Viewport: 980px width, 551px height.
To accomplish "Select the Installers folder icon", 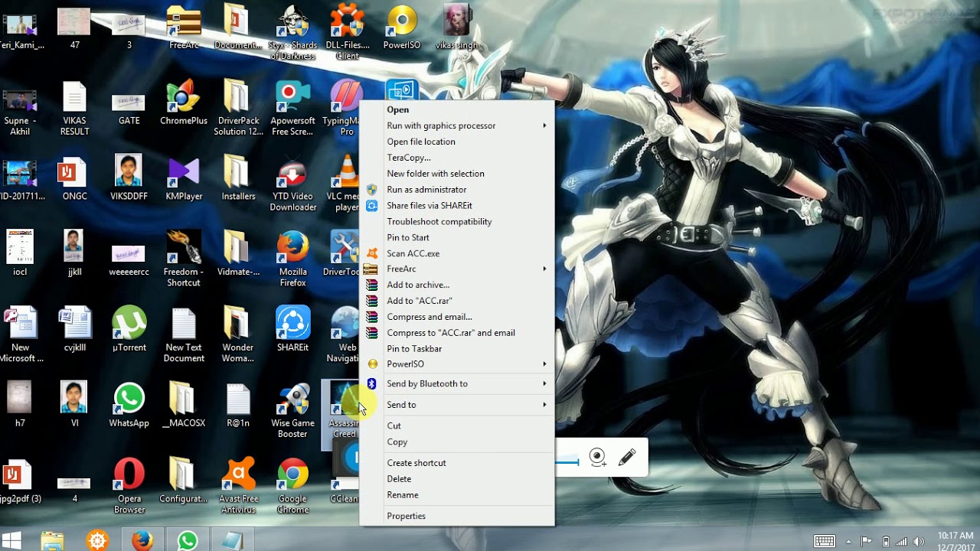I will click(238, 178).
